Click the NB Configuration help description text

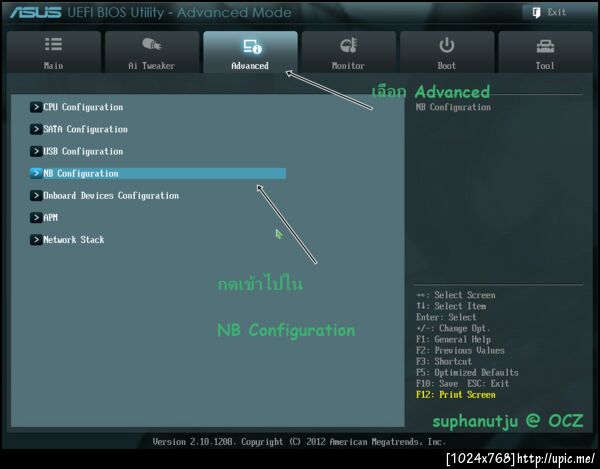coord(453,107)
